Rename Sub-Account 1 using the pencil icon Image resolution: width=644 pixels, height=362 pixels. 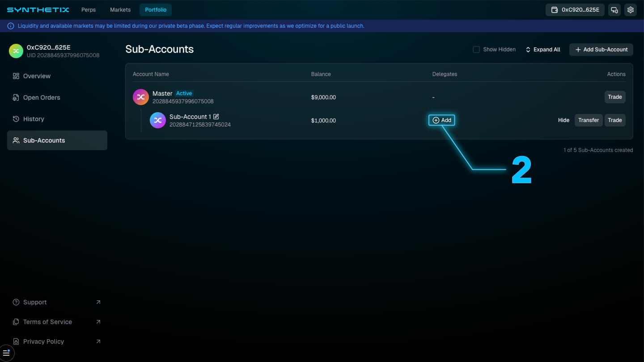(216, 116)
